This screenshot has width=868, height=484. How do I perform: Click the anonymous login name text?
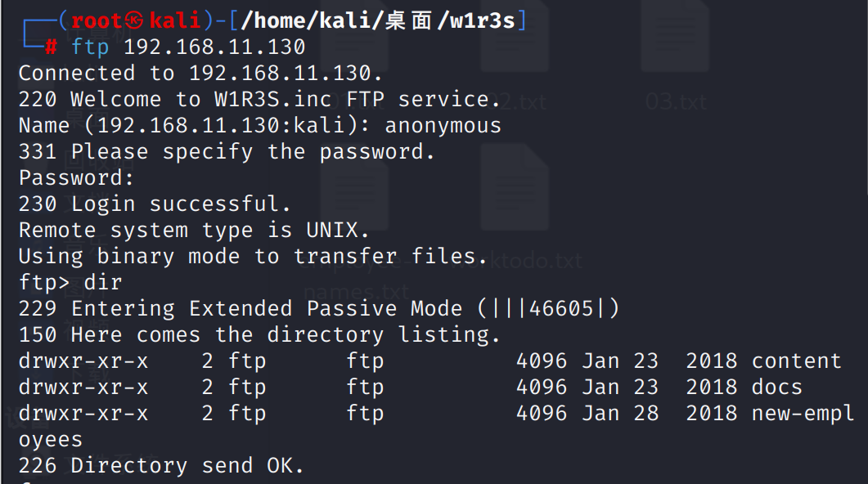pos(443,126)
